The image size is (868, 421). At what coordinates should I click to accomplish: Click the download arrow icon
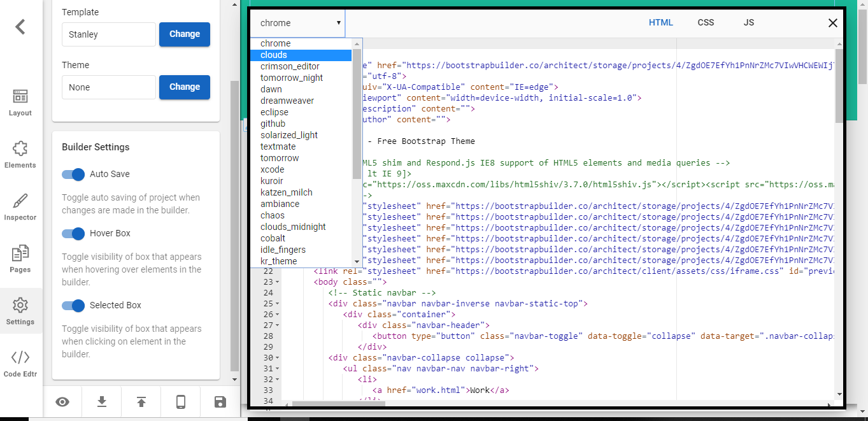pyautogui.click(x=102, y=402)
